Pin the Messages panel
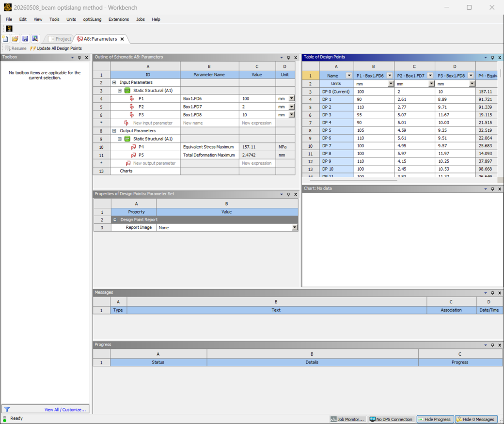The image size is (504, 424). (492, 293)
